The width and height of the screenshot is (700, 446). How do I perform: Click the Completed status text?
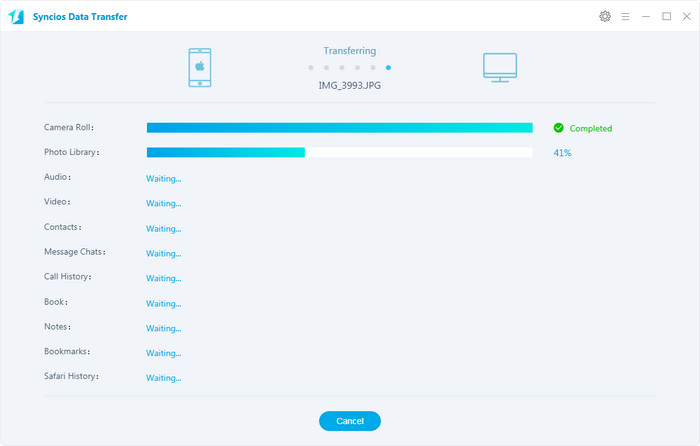[591, 129]
